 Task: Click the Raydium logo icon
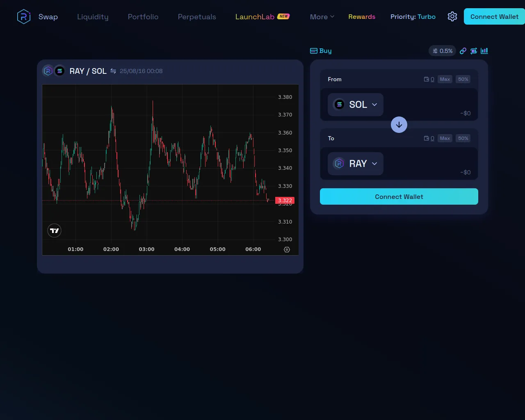click(24, 17)
